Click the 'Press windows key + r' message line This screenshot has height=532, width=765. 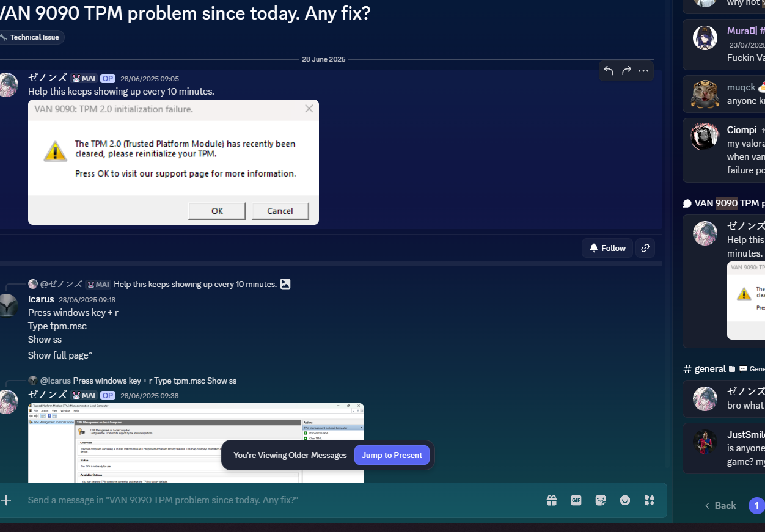(73, 312)
